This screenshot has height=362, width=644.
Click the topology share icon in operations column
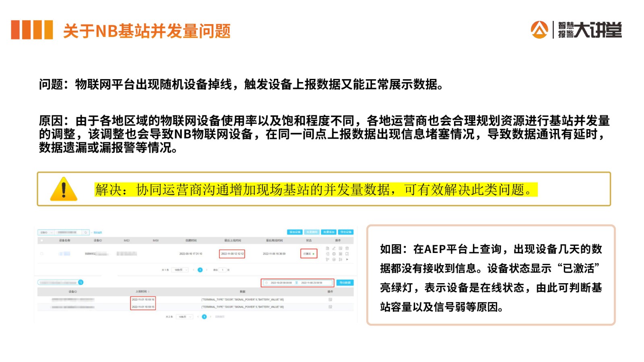[328, 259]
